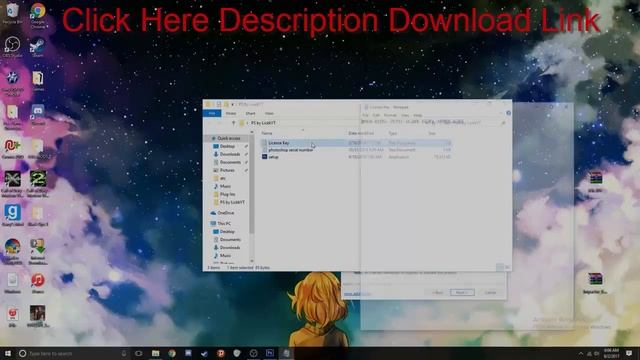Viewport: 640px width, 360px height.
Task: Open Desktop under This PC
Action: tap(227, 231)
